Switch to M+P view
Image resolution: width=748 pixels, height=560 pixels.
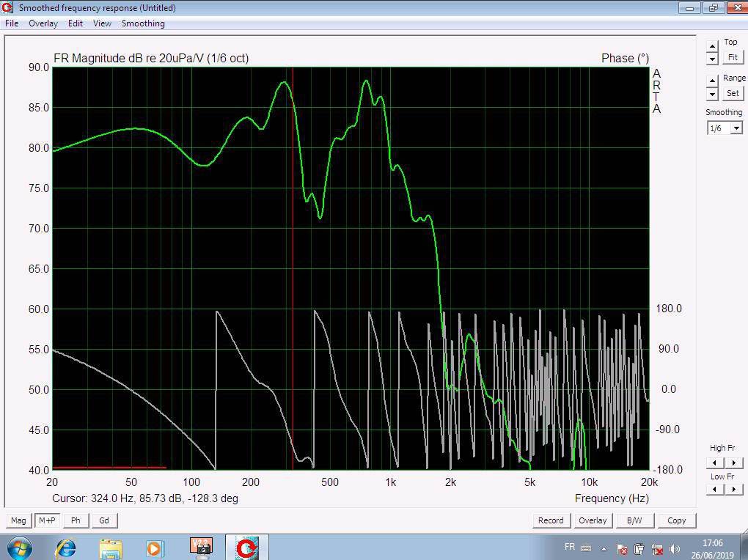47,520
